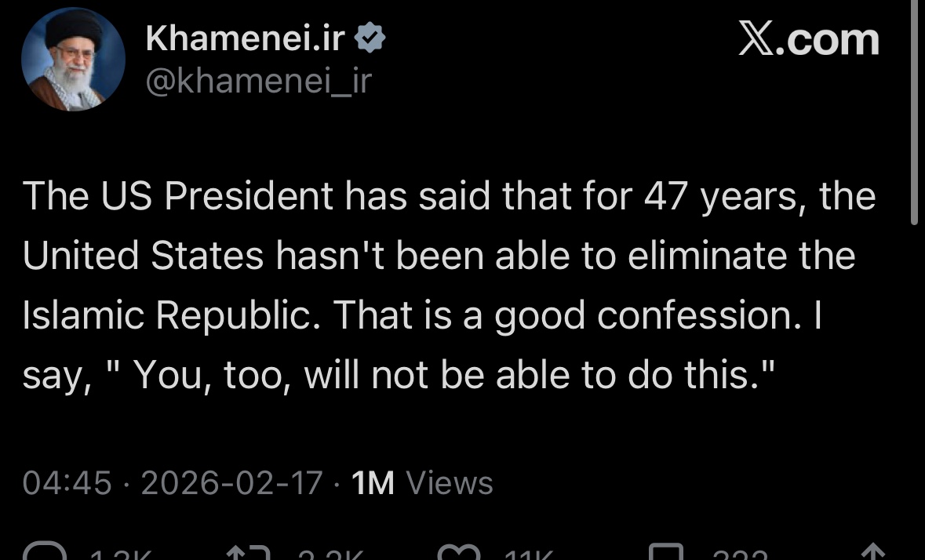
Task: Like the post with heart icon
Action: [x=459, y=553]
